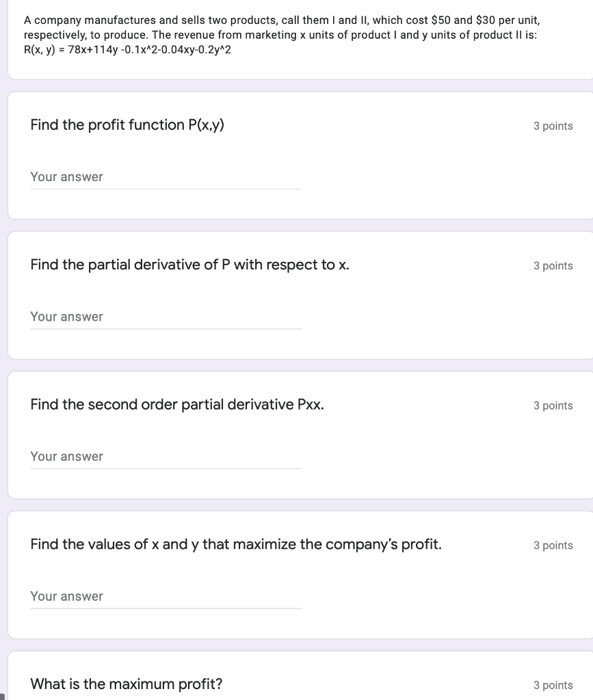Click the 'second order partial derivative Pxx' question text
Image resolution: width=593 pixels, height=700 pixels.
pos(177,405)
